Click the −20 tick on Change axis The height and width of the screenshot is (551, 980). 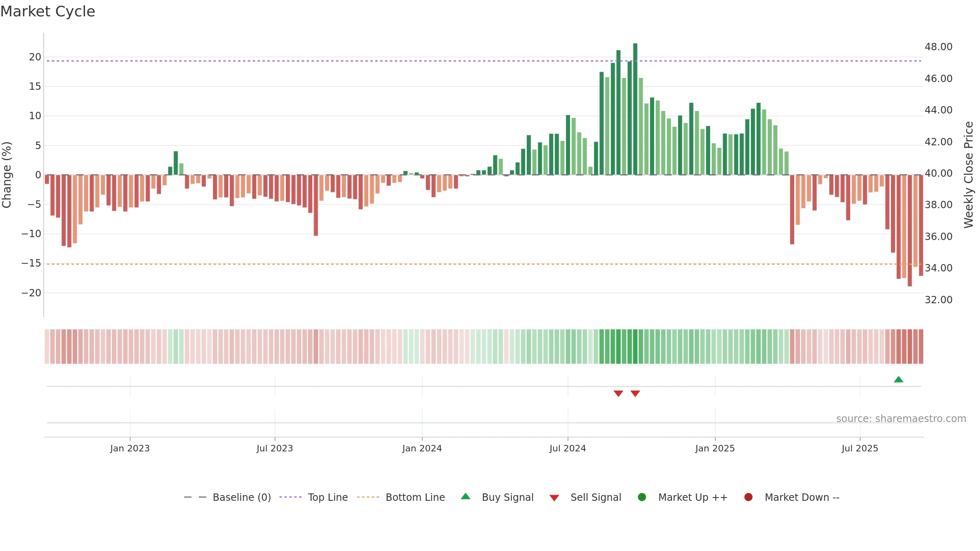coord(31,293)
